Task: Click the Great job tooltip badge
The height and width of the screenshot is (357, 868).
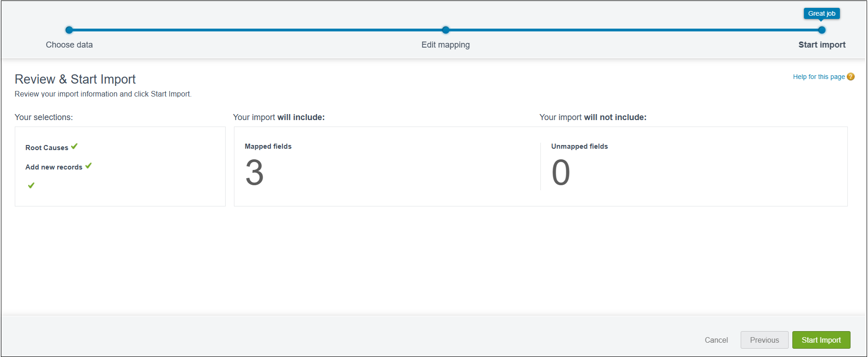Action: click(821, 13)
